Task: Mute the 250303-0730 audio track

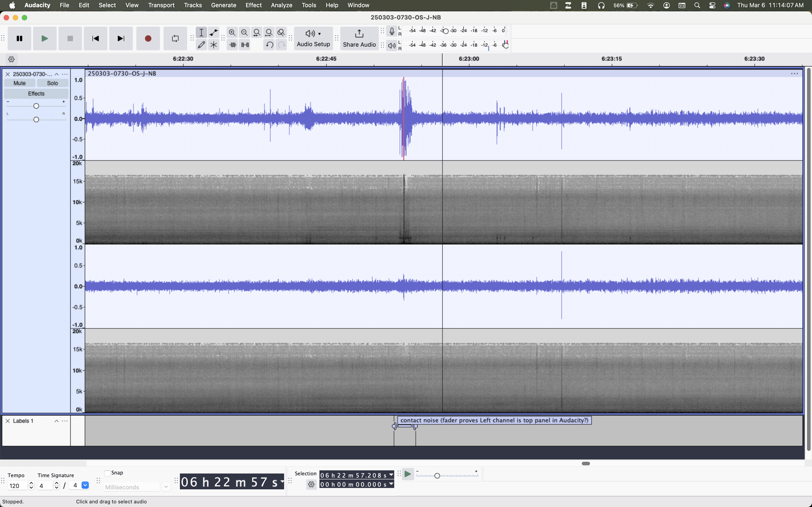Action: pos(19,83)
